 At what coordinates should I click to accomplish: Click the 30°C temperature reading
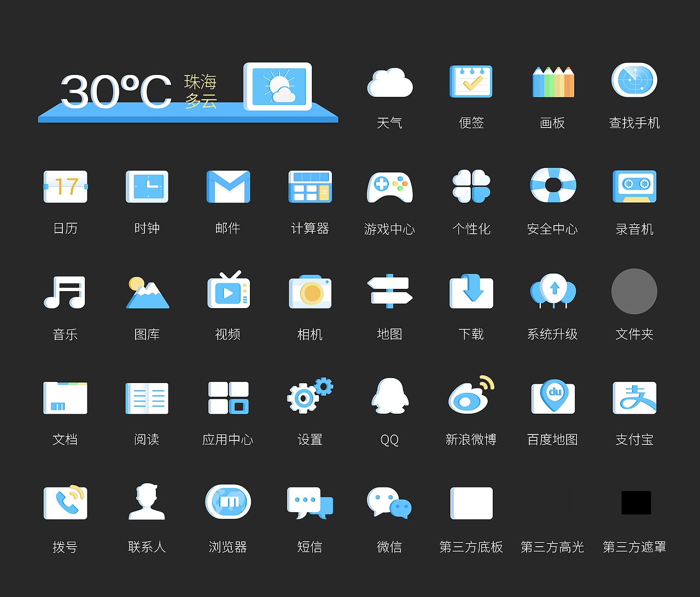[116, 91]
